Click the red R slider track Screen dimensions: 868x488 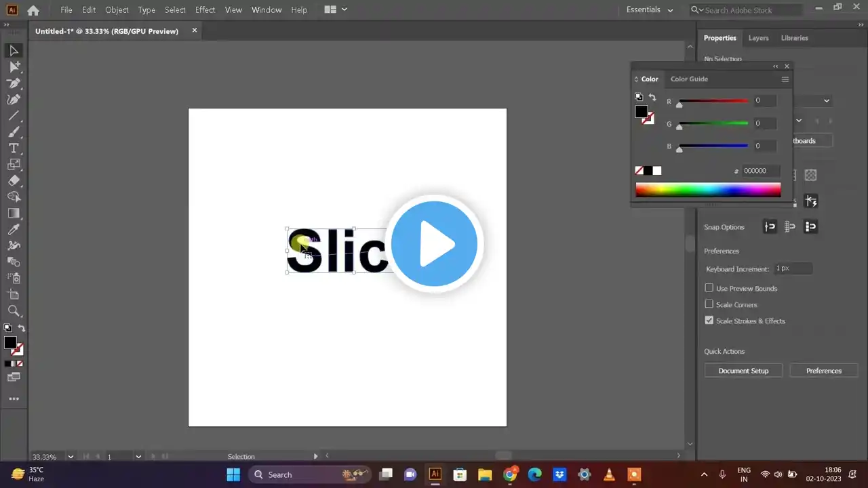(x=713, y=101)
